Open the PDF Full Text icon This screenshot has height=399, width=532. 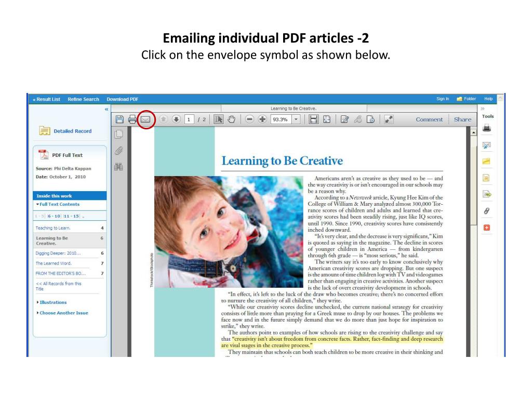pyautogui.click(x=44, y=155)
